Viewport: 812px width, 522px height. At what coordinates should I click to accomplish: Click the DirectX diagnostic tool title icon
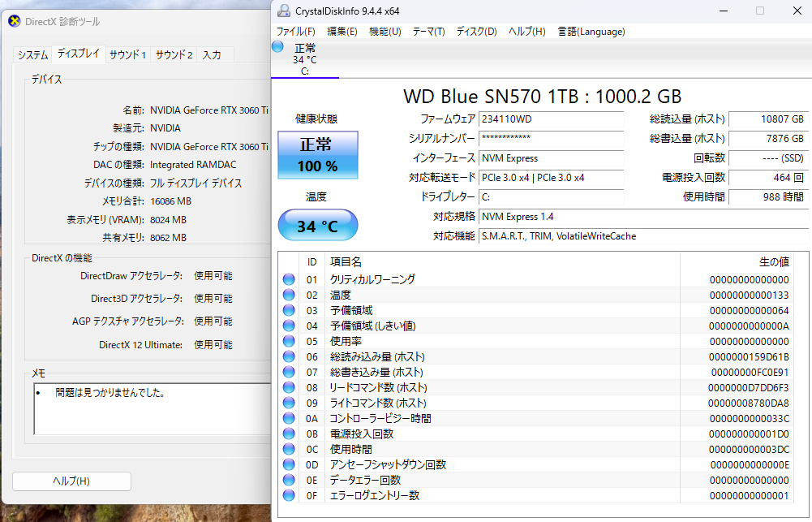click(x=15, y=21)
